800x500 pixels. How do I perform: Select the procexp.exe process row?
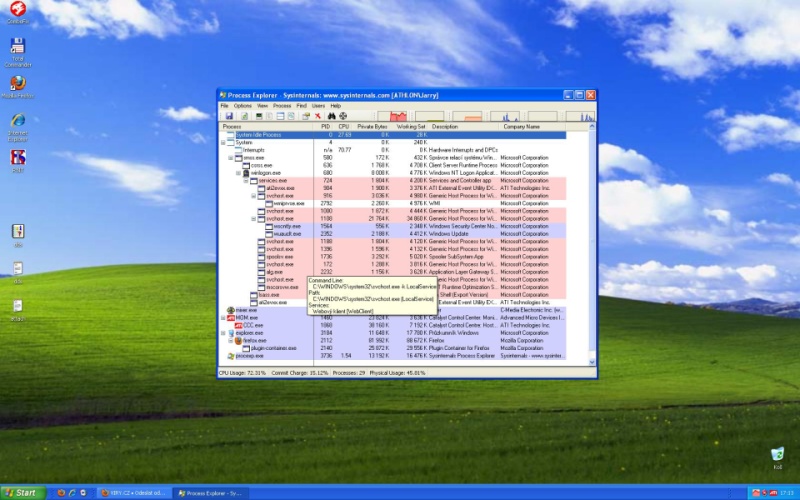pos(250,355)
